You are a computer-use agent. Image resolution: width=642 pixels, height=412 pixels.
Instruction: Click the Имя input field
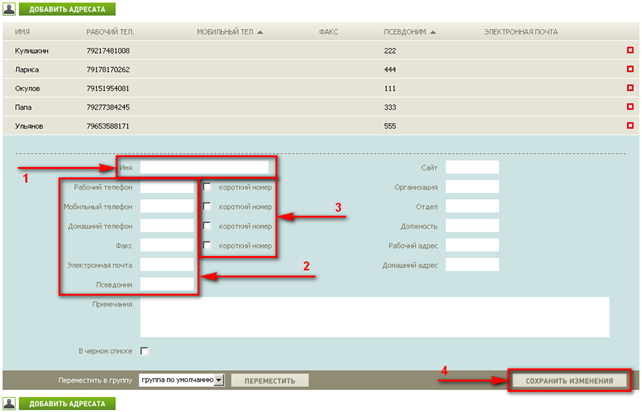pos(204,167)
